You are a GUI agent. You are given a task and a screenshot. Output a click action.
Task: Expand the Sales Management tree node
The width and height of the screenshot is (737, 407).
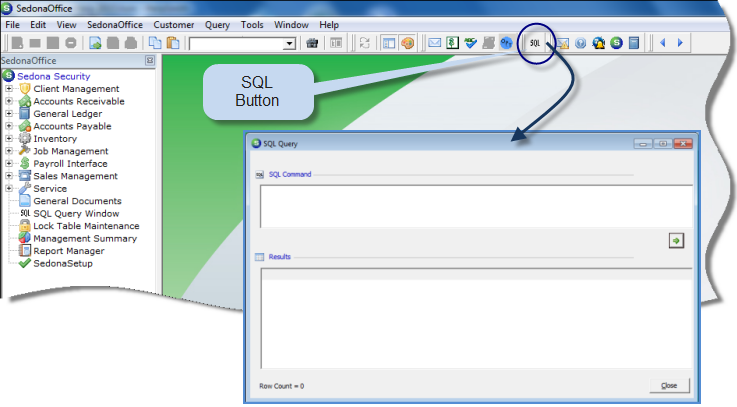click(9, 176)
